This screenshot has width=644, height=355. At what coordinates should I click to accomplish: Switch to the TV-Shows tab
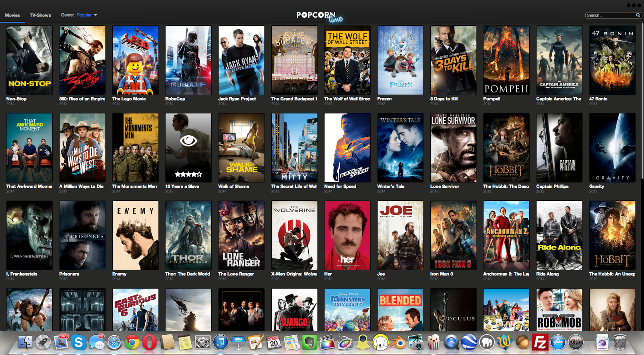pos(40,15)
